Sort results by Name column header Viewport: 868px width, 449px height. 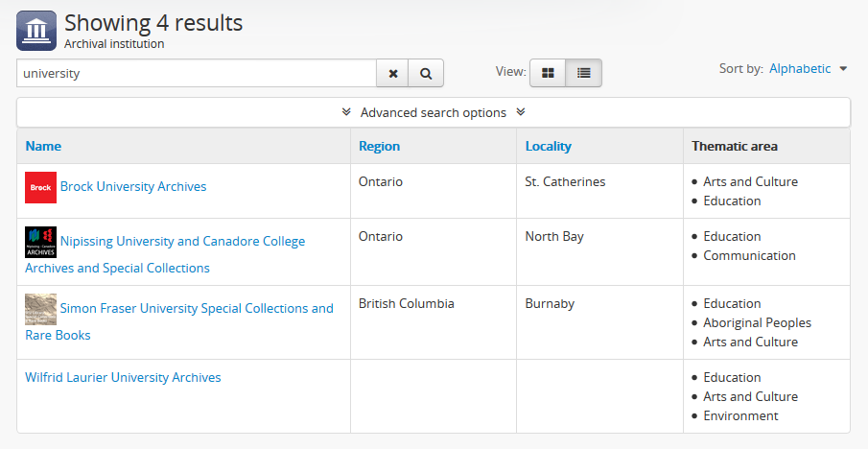click(43, 146)
